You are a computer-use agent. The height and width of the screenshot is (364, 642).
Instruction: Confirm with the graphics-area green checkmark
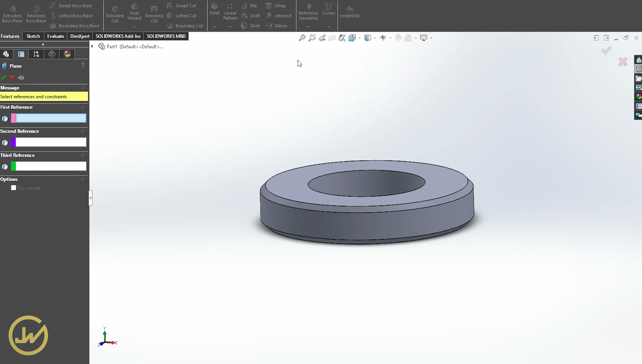coord(606,50)
